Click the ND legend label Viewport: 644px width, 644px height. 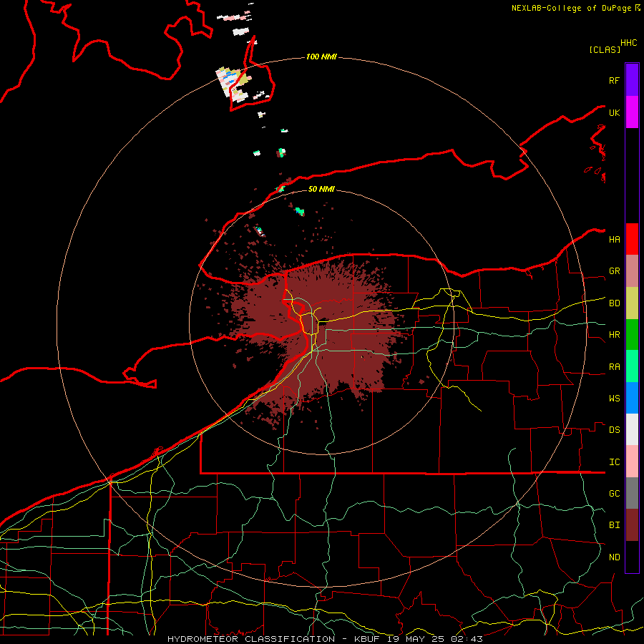pos(614,557)
